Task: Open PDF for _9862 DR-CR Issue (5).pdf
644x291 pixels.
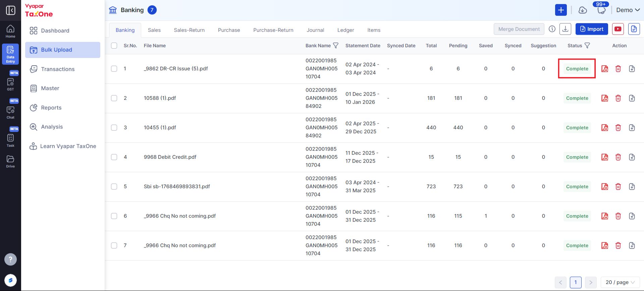Action: [605, 69]
